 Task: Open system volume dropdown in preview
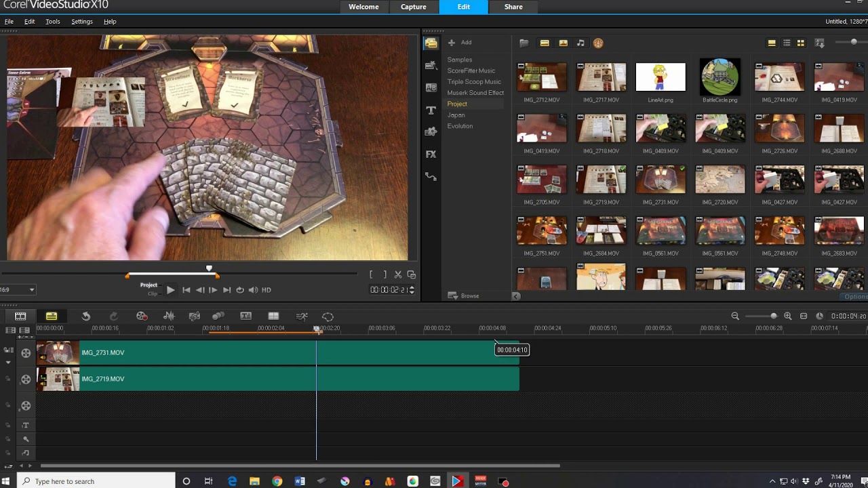click(x=253, y=290)
